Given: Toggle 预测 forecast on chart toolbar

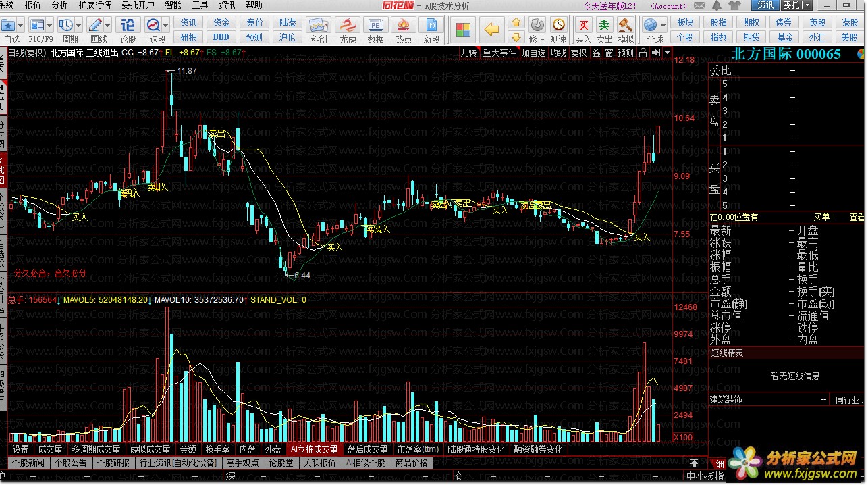Looking at the screenshot, I should 626,53.
